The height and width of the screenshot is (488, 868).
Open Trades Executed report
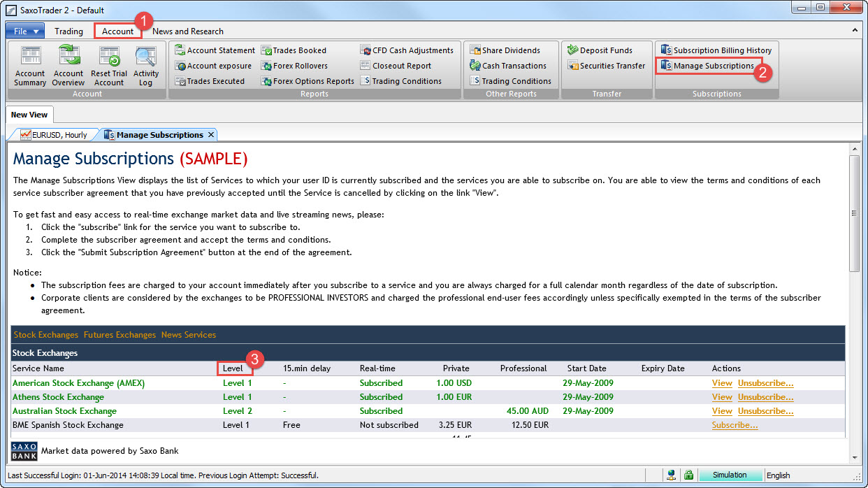(210, 81)
